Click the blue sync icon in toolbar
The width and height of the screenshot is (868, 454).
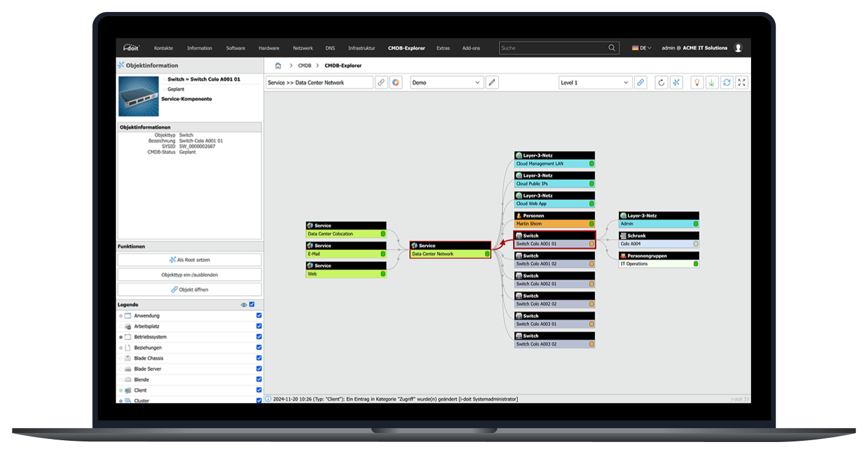[727, 82]
